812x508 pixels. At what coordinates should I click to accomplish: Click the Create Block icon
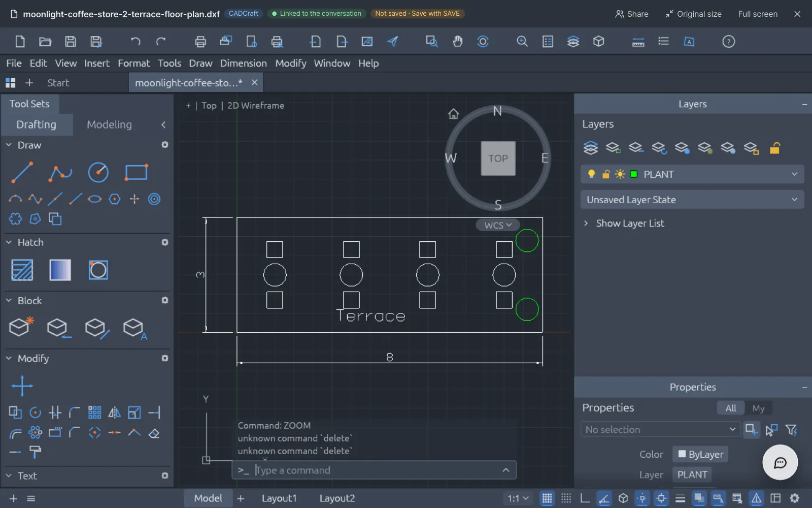click(21, 328)
